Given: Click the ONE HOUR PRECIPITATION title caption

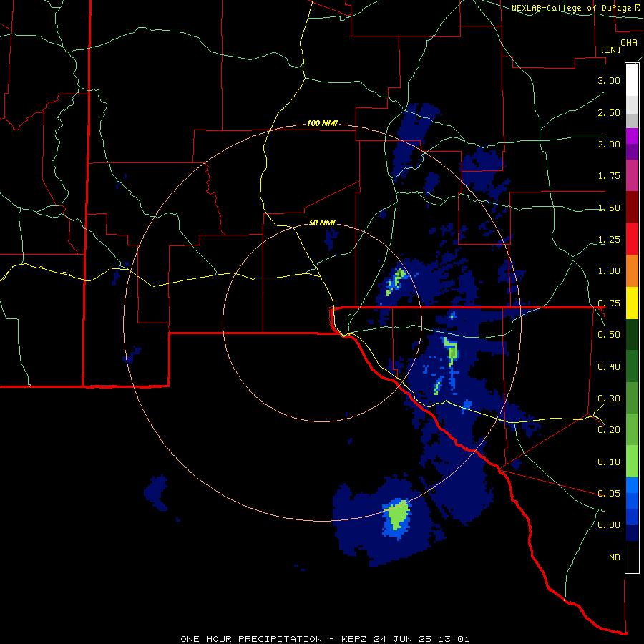Looking at the screenshot, I should [324, 639].
